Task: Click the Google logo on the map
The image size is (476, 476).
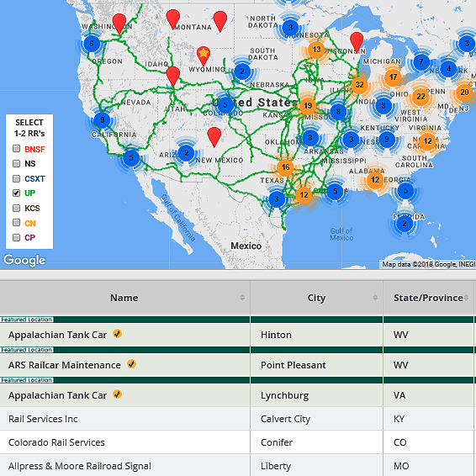Action: click(24, 261)
